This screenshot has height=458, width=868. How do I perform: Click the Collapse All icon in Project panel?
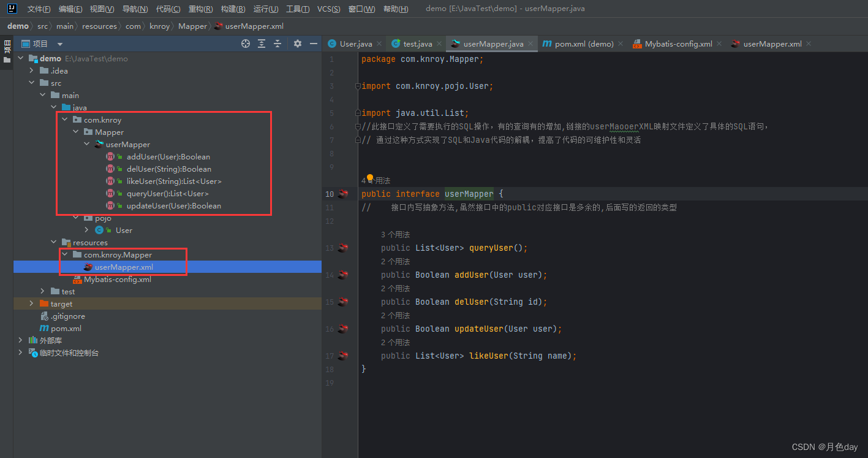(277, 44)
